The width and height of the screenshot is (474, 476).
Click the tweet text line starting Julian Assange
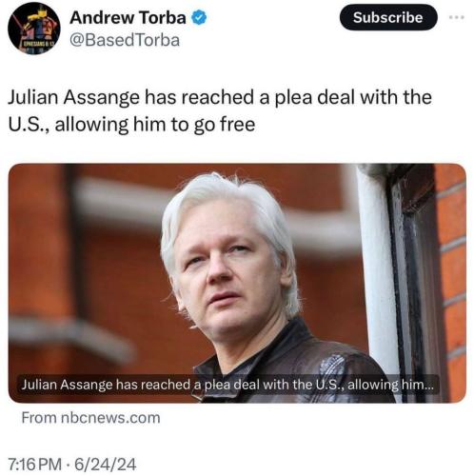tap(220, 97)
